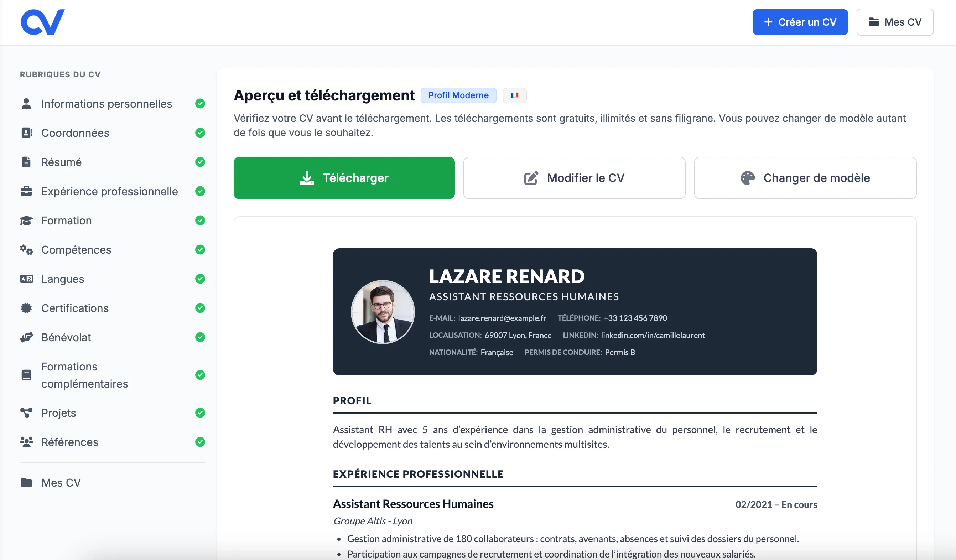Open Changer de modèle palette button
This screenshot has width=956, height=560.
[x=805, y=178]
